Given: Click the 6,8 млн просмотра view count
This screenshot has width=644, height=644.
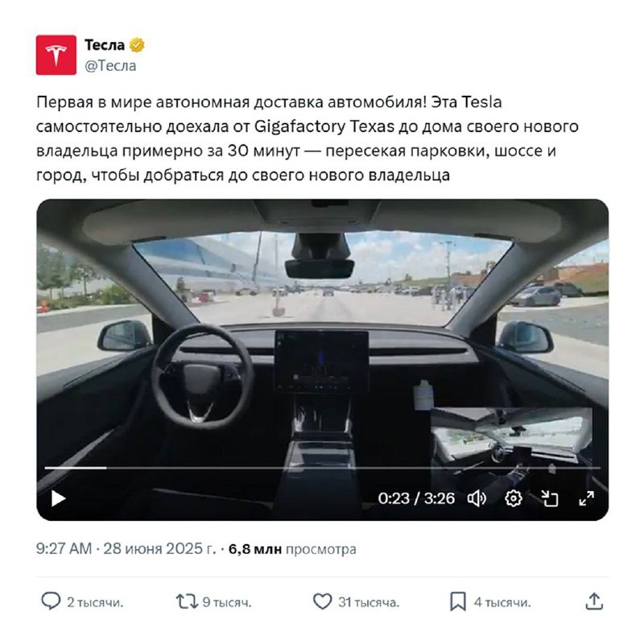Looking at the screenshot, I should pyautogui.click(x=292, y=549).
